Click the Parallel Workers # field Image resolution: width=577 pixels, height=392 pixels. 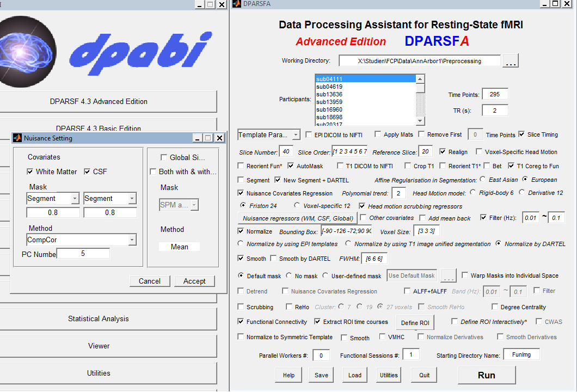click(x=321, y=356)
